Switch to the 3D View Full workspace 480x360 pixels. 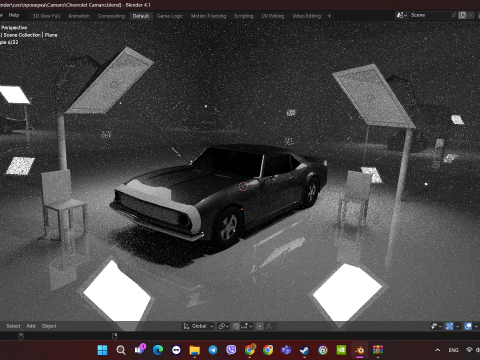[x=47, y=16]
